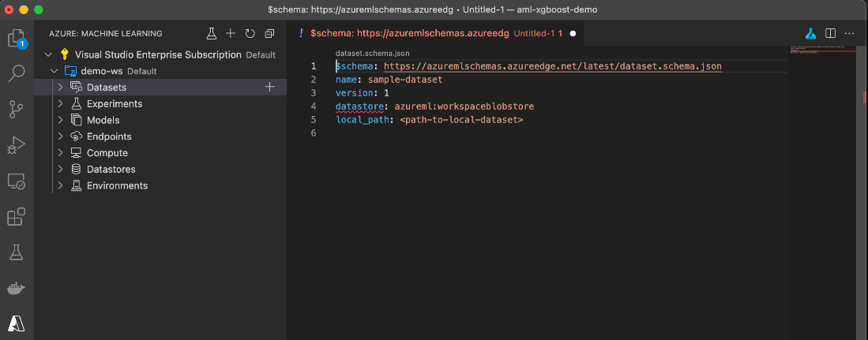The image size is (868, 340).
Task: Click the Azure ML icon in editor toolbar
Action: pyautogui.click(x=811, y=34)
